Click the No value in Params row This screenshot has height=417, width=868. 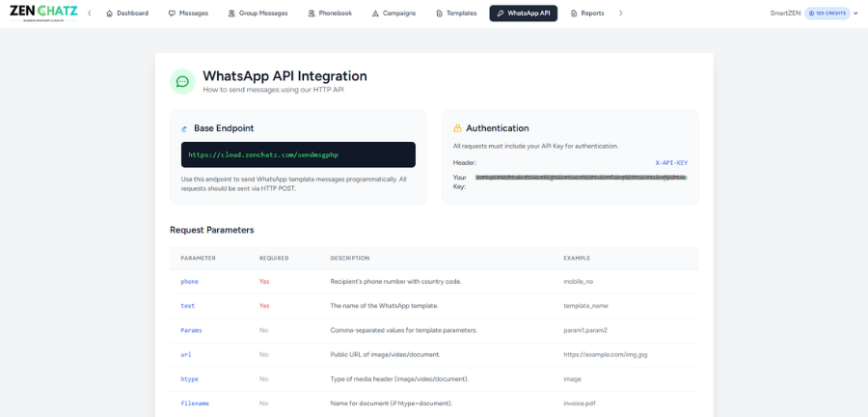point(263,330)
